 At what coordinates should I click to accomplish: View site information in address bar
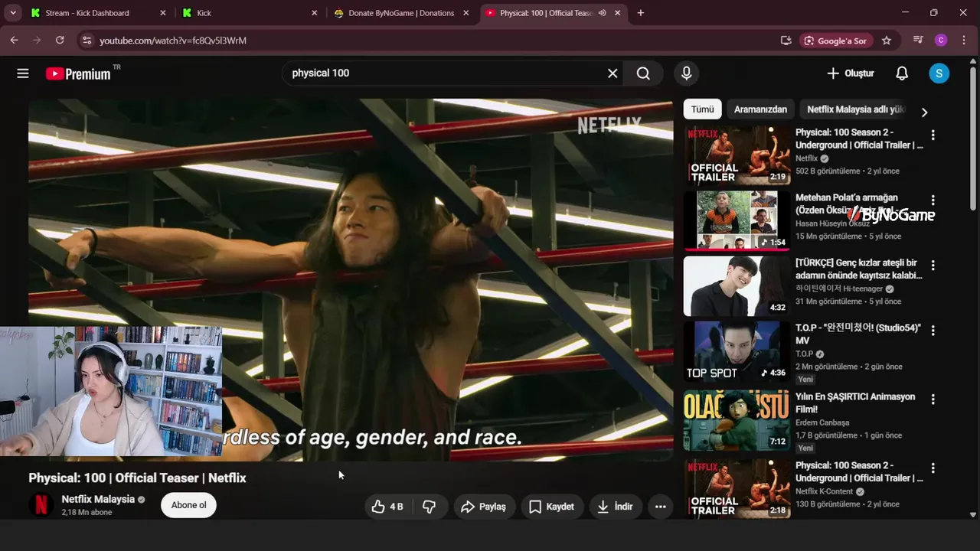pyautogui.click(x=87, y=41)
